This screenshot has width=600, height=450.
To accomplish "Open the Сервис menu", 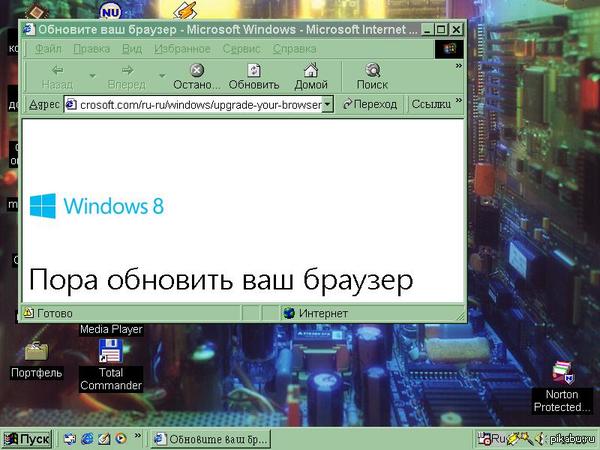I will click(241, 48).
